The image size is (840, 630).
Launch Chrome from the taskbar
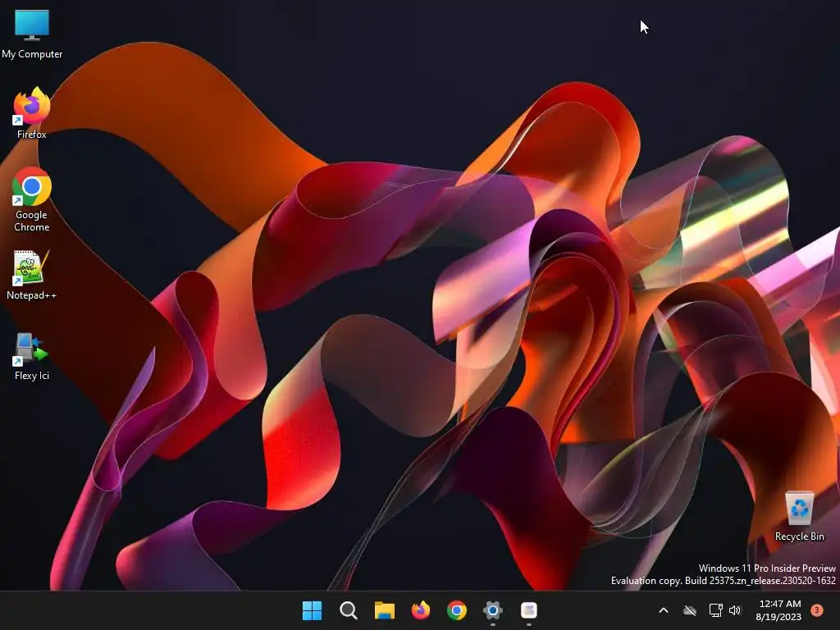coord(456,610)
